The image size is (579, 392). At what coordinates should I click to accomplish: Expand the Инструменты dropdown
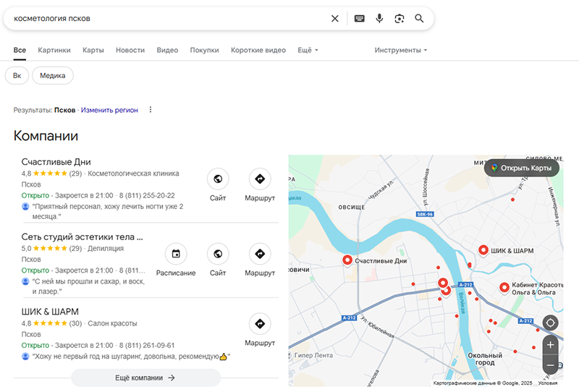tap(401, 50)
